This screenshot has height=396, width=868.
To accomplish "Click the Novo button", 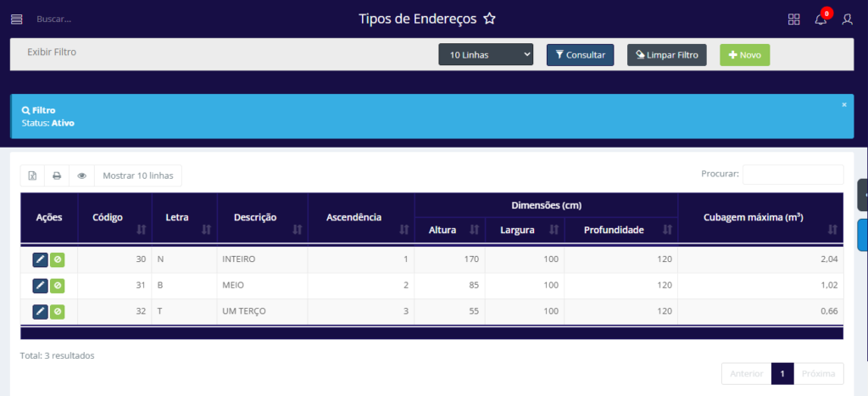I will click(744, 55).
